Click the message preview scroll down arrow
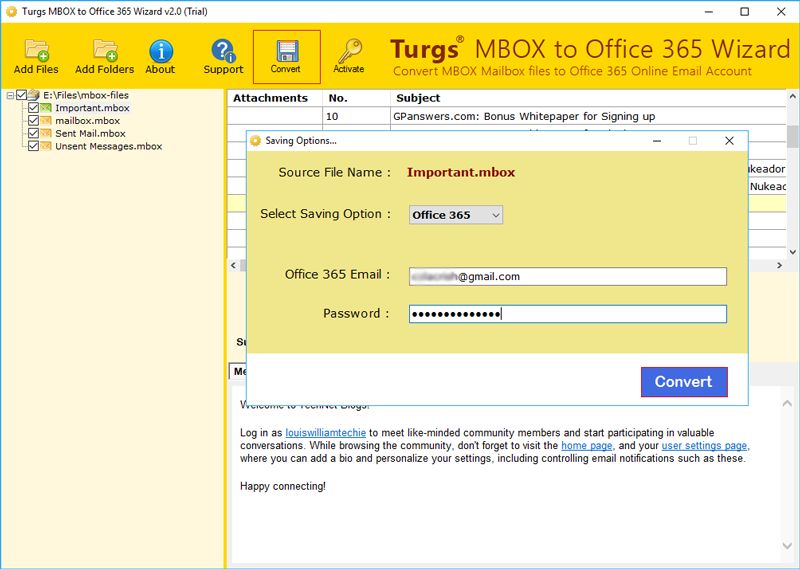This screenshot has width=800, height=569. 787,546
